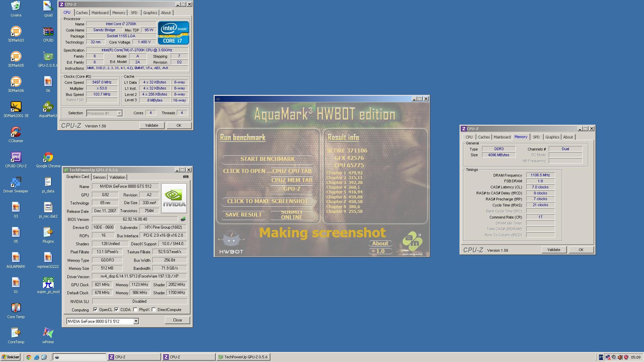Image resolution: width=644 pixels, height=362 pixels.
Task: Open the cpuid desktop icon
Action: coord(48,8)
